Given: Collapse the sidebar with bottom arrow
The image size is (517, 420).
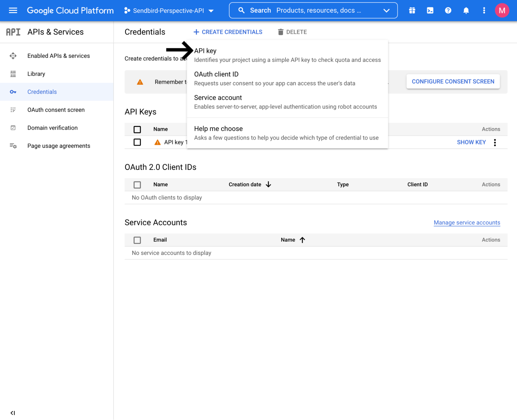Looking at the screenshot, I should pos(13,413).
